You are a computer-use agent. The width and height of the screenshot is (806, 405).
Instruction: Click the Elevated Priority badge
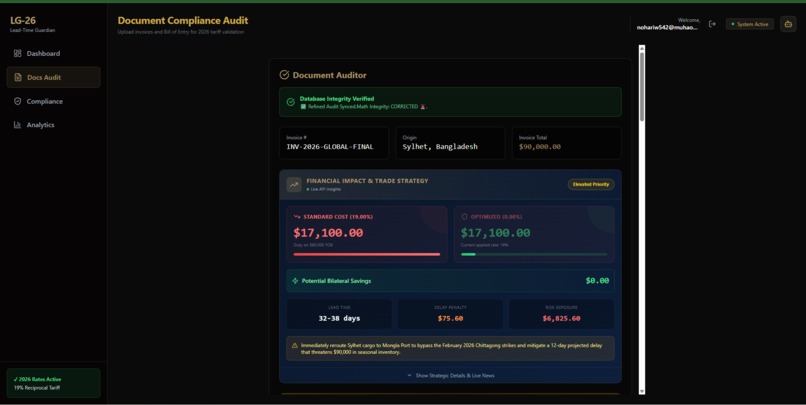[591, 185]
